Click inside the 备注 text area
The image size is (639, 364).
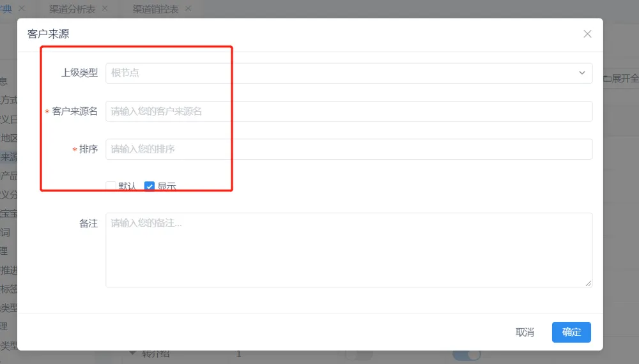348,250
